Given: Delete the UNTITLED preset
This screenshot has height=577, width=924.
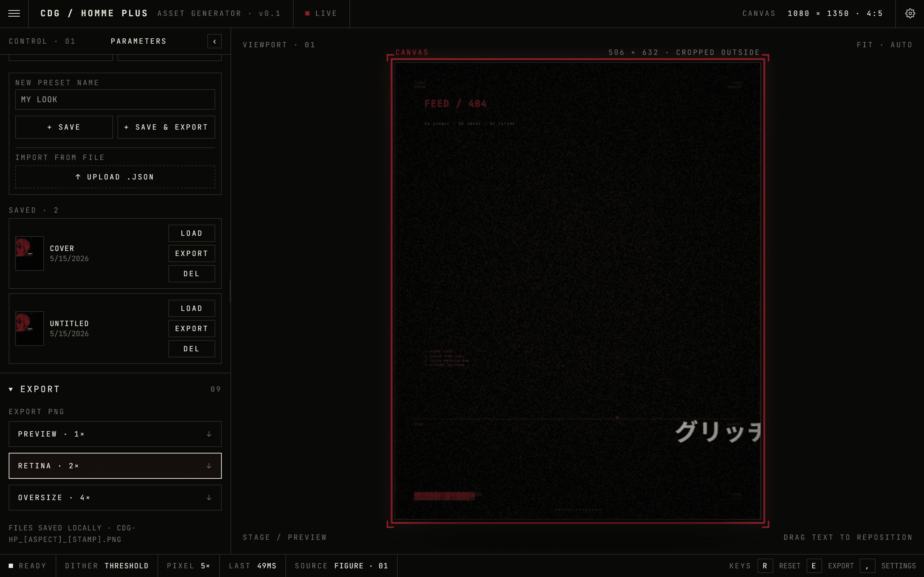Looking at the screenshot, I should [x=191, y=349].
